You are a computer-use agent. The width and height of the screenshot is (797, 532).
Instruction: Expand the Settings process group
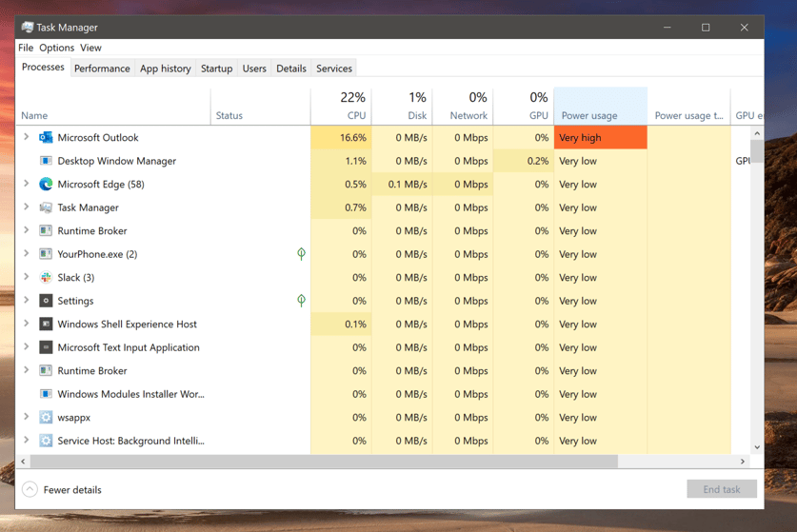(x=27, y=301)
